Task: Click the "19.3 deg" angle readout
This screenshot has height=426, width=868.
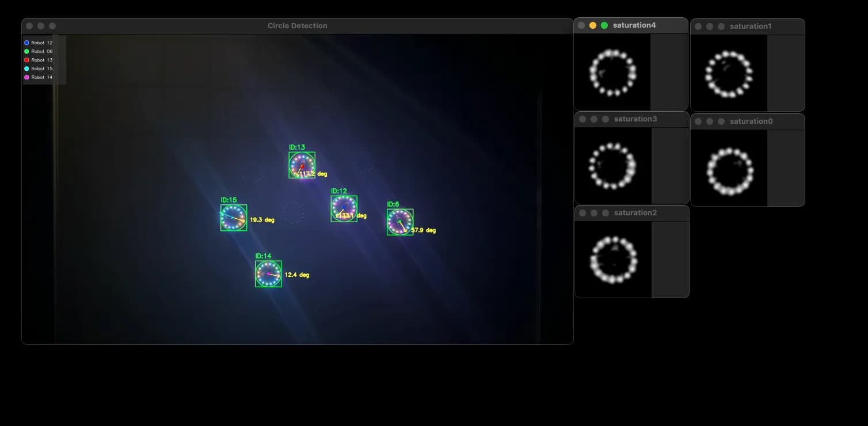Action: click(262, 220)
